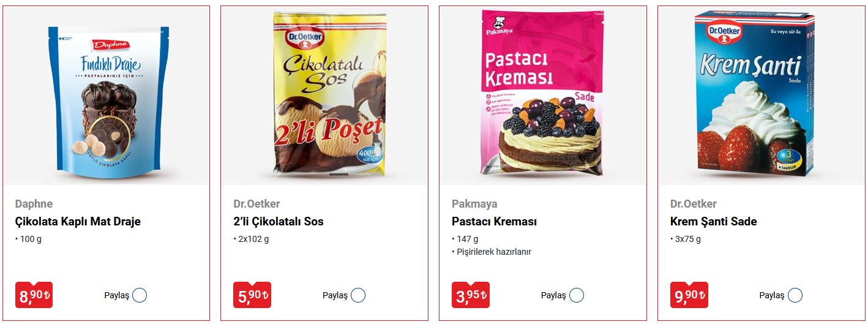Click the Paylaş text under Krem Şanti Sade
The width and height of the screenshot is (868, 324).
coord(772,295)
